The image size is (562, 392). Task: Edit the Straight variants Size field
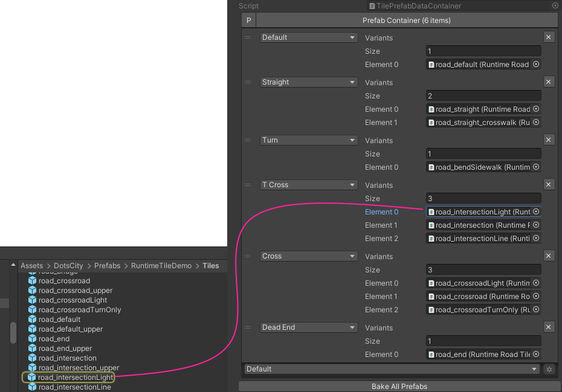(483, 95)
